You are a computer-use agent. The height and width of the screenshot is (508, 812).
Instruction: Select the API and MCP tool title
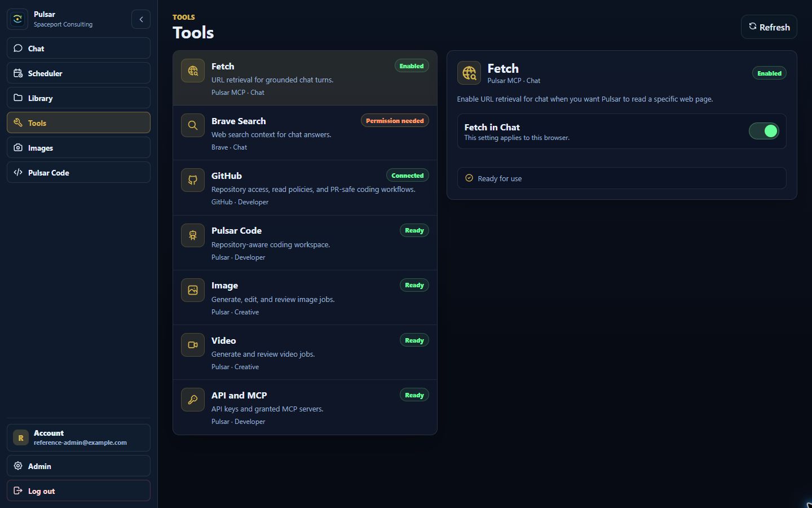pyautogui.click(x=239, y=395)
